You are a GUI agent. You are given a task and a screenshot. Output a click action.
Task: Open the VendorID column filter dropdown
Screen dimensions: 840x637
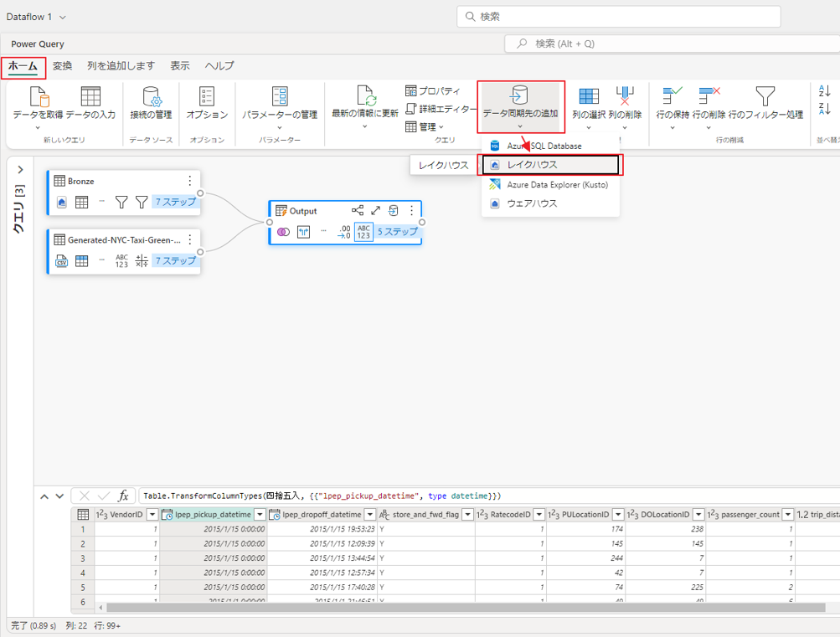152,514
